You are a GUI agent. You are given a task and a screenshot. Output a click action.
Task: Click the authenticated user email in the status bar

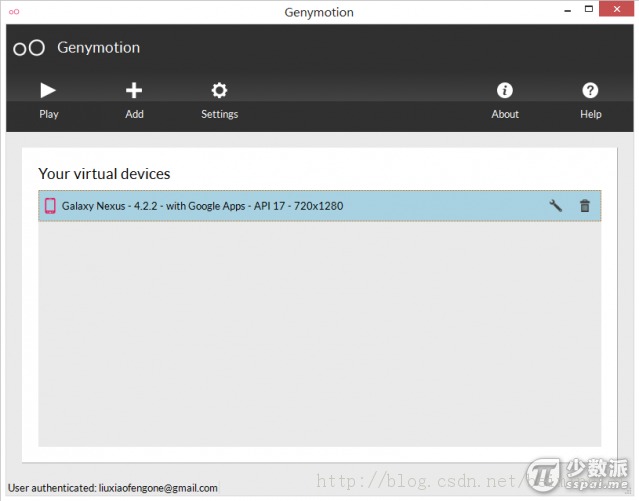(158, 488)
